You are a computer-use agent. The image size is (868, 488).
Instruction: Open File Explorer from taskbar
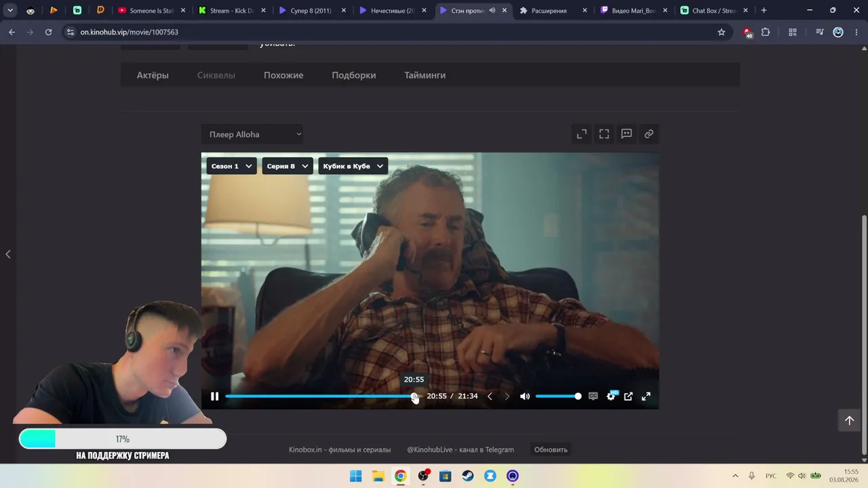point(378,476)
